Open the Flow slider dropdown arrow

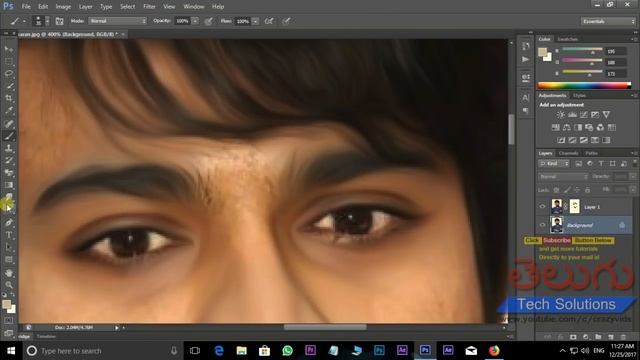[x=255, y=21]
